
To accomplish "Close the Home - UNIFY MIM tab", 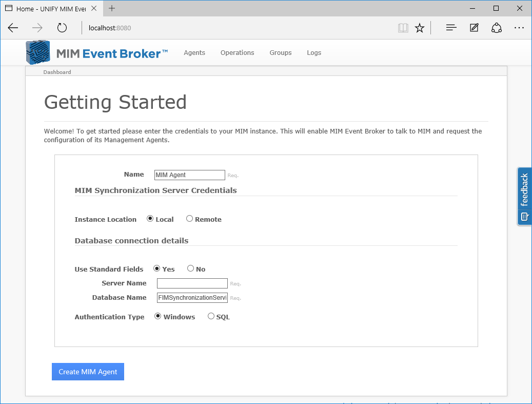I will 94,9.
